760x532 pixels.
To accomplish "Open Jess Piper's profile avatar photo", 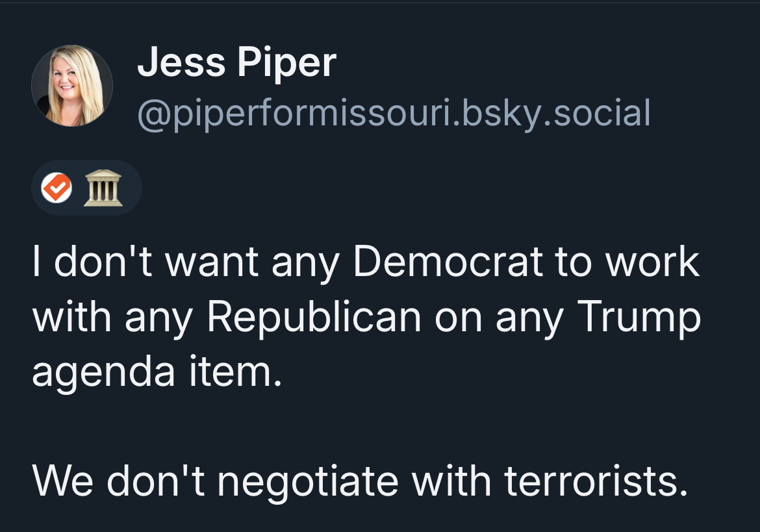I will pyautogui.click(x=72, y=86).
